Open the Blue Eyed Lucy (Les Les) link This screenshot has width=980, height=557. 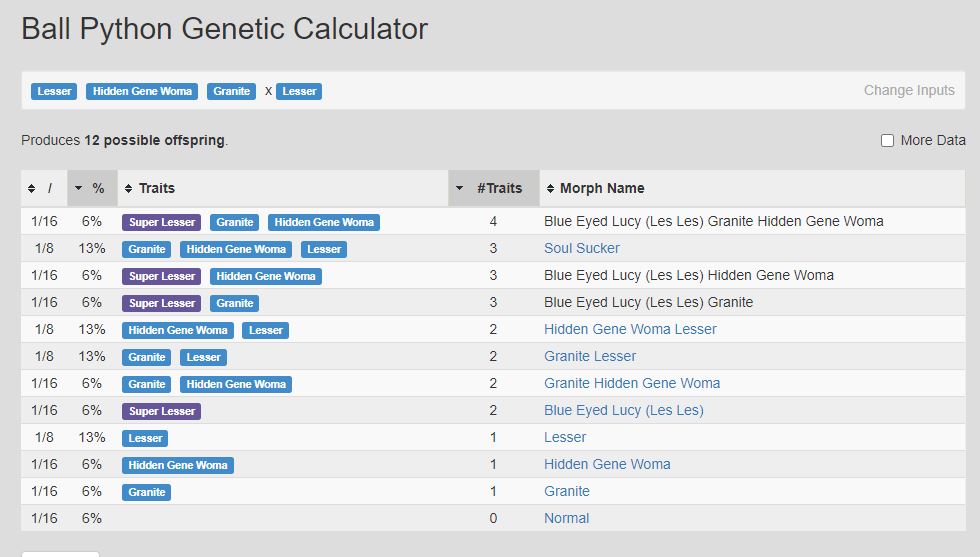coord(624,410)
